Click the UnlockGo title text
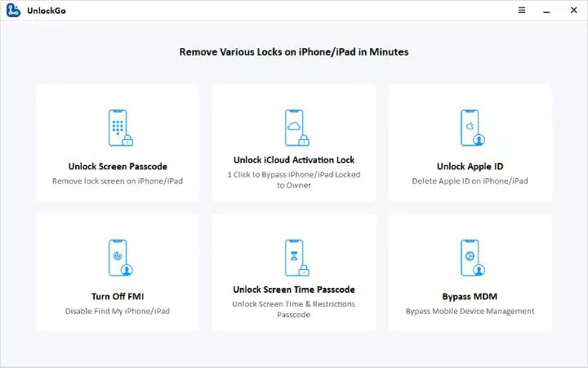This screenshot has height=368, width=588. (47, 11)
